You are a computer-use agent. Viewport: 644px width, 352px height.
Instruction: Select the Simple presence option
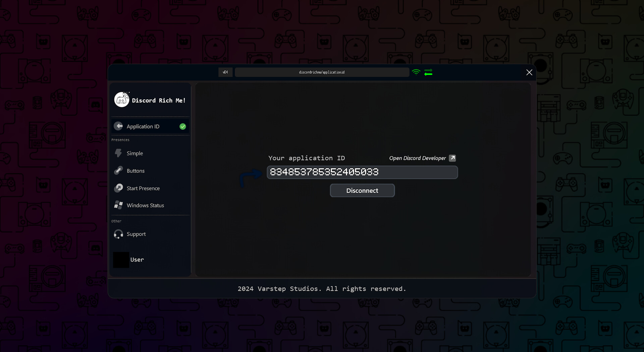[x=150, y=153]
